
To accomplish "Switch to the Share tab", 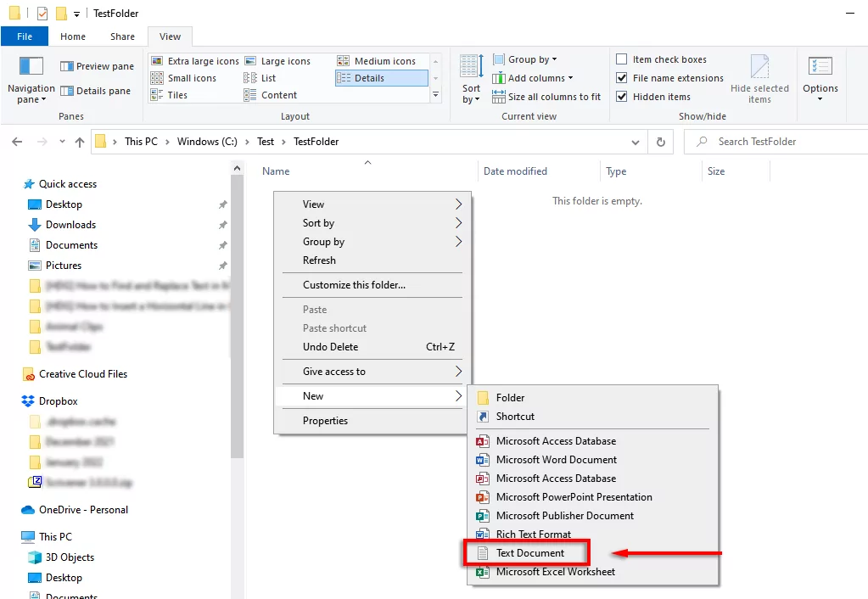I will (x=122, y=36).
